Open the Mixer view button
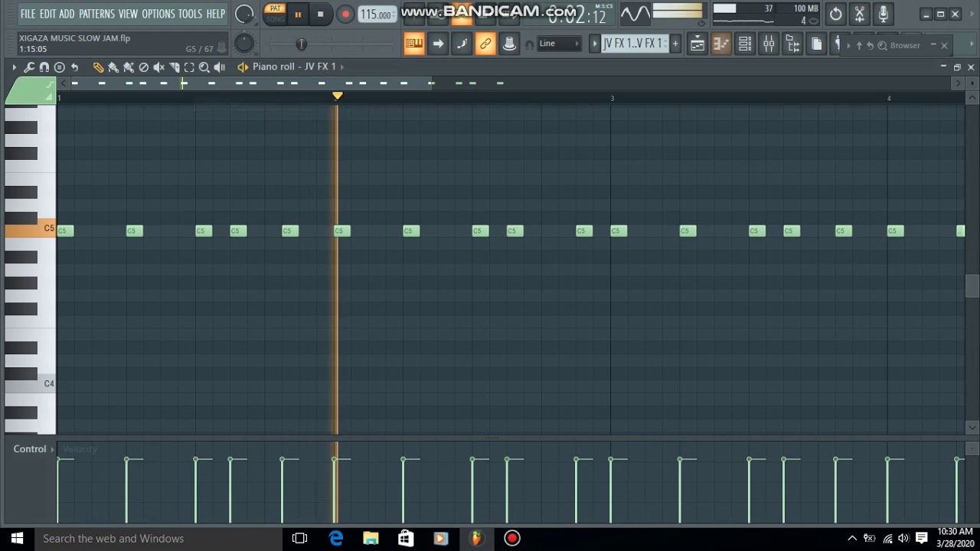 [x=768, y=44]
